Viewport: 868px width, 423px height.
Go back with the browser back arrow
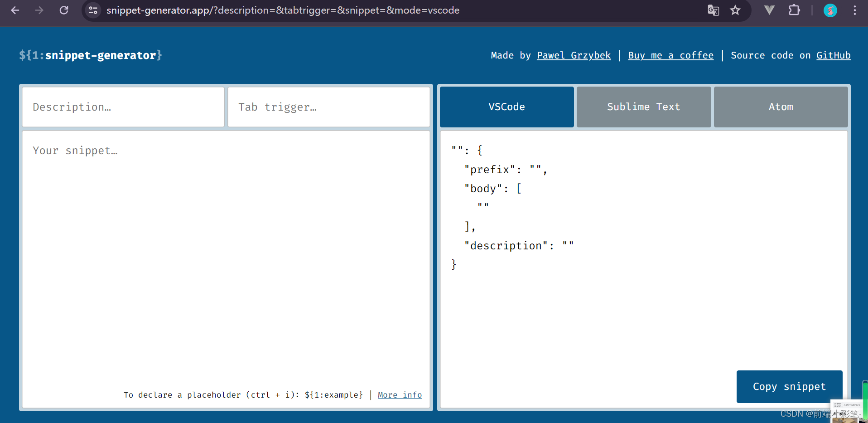tap(15, 10)
